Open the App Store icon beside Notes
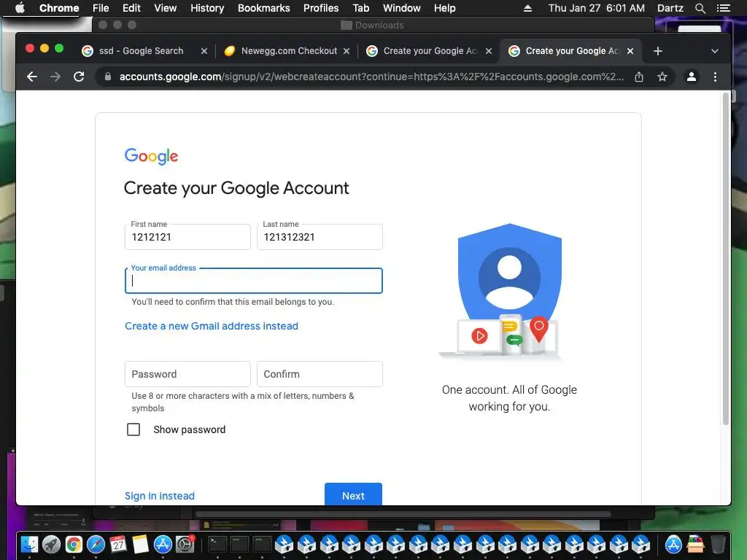 (x=163, y=544)
